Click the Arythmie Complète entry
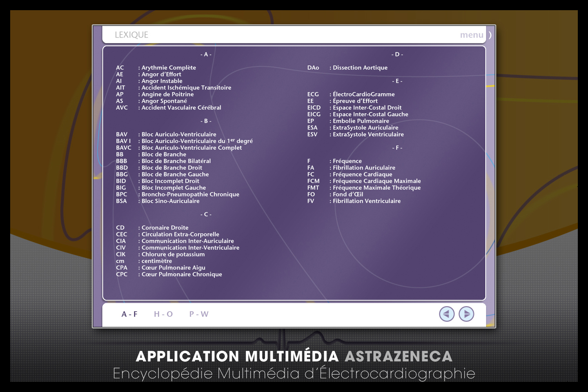Screen dimensions: 588x392 (169, 68)
